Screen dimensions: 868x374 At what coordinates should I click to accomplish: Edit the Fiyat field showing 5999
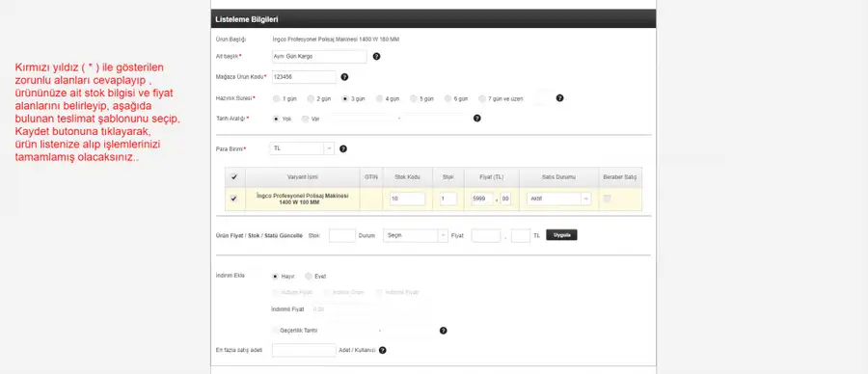click(x=482, y=200)
